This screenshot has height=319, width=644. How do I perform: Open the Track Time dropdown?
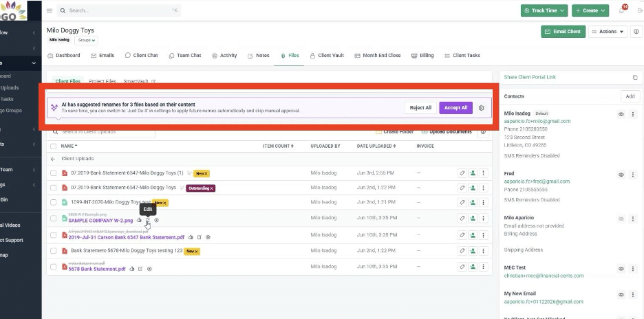coord(544,11)
